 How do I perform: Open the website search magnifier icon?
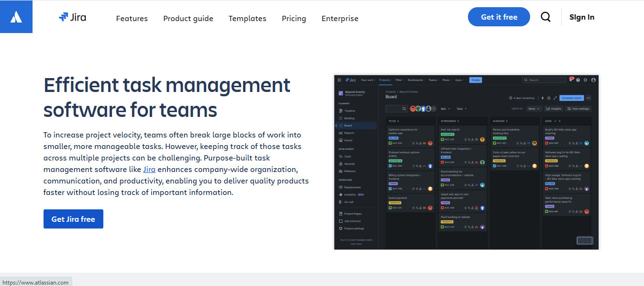[545, 17]
